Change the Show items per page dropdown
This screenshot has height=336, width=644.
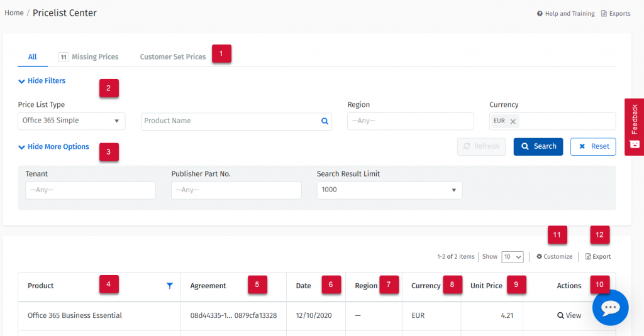(513, 257)
